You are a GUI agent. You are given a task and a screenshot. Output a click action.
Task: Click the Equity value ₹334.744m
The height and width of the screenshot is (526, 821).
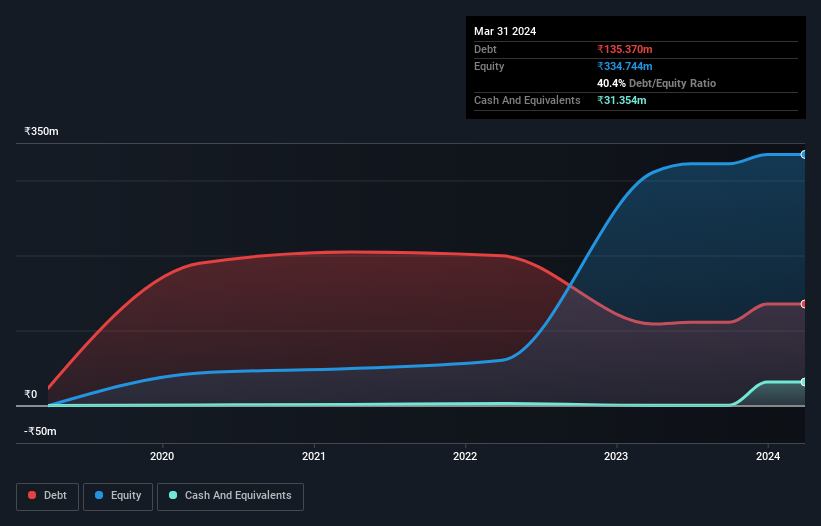[x=625, y=66]
